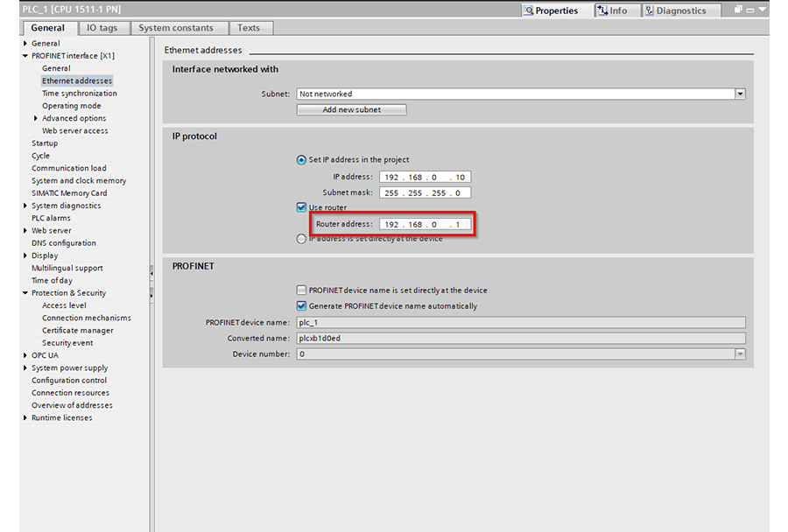Select DNS configuration in the tree
The image size is (788, 532).
pos(64,243)
